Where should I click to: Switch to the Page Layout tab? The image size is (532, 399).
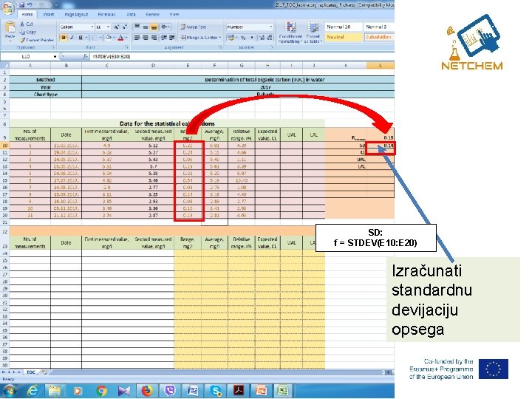[76, 14]
